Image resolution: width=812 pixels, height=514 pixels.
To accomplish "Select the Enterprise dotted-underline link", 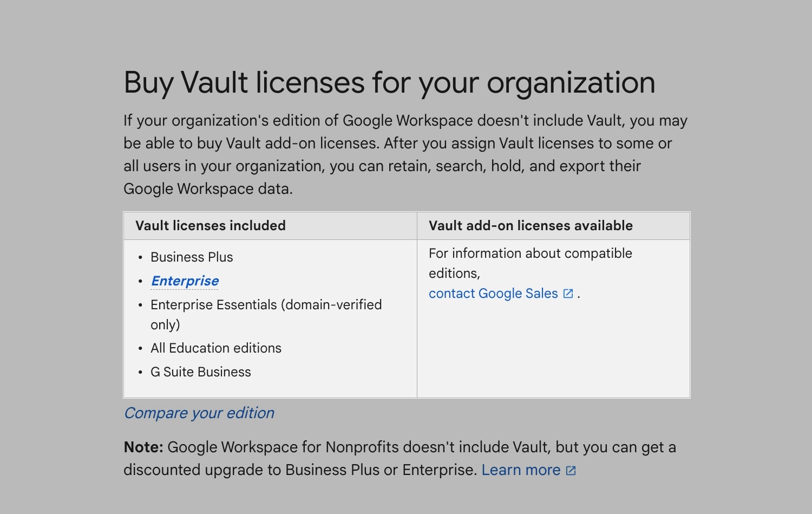I will coord(185,281).
